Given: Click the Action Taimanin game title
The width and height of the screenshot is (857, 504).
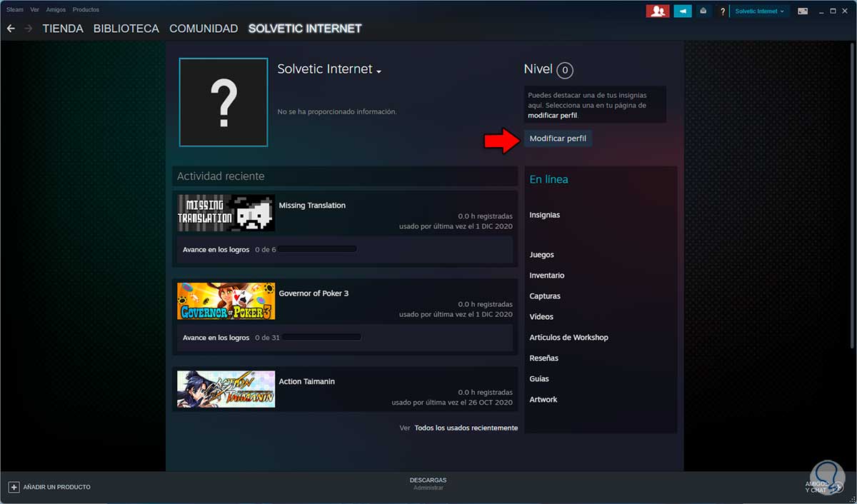Looking at the screenshot, I should (307, 382).
